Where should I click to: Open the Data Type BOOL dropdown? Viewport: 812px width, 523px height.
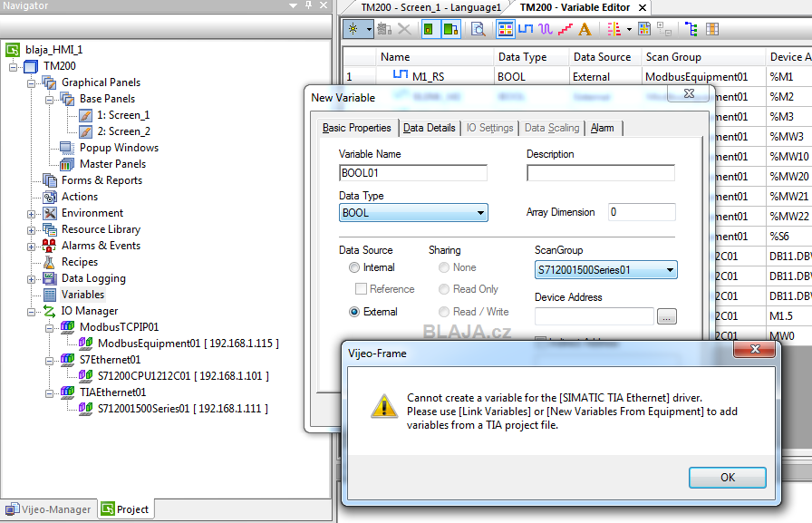tap(413, 213)
